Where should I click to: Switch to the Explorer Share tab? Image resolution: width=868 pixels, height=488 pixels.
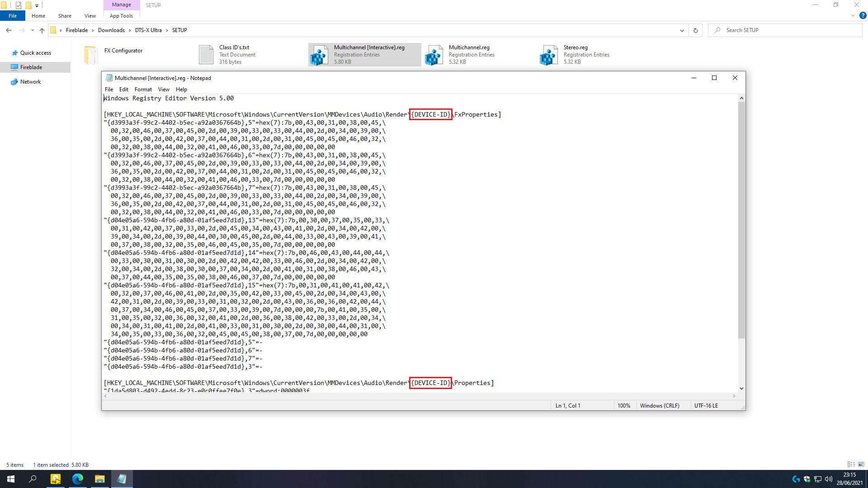click(x=65, y=16)
